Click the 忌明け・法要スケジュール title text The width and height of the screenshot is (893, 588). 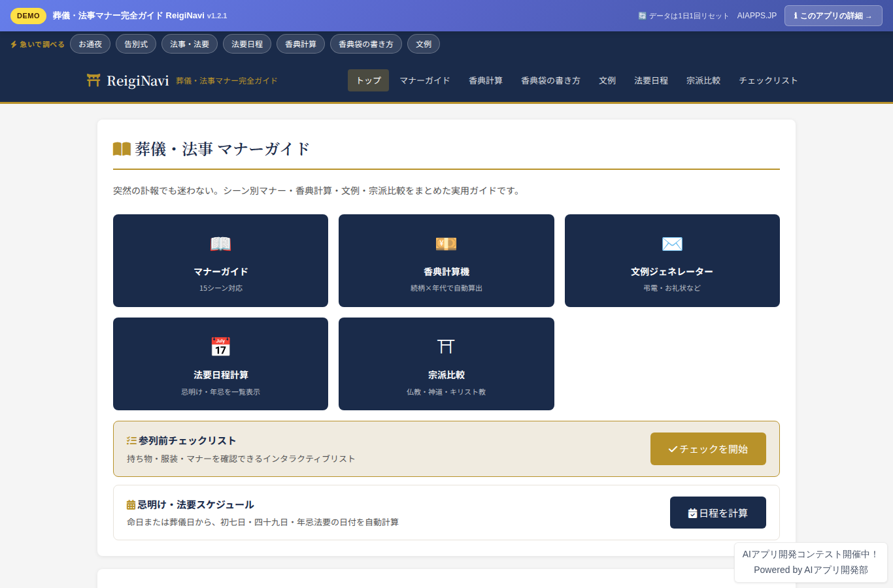pyautogui.click(x=195, y=505)
